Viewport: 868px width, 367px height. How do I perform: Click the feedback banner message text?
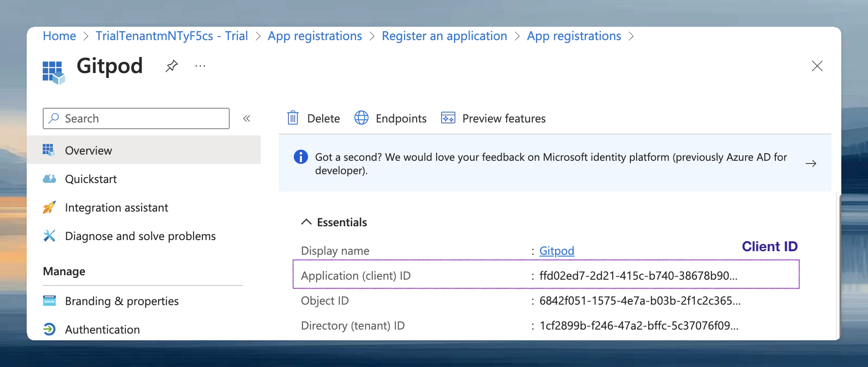[551, 163]
